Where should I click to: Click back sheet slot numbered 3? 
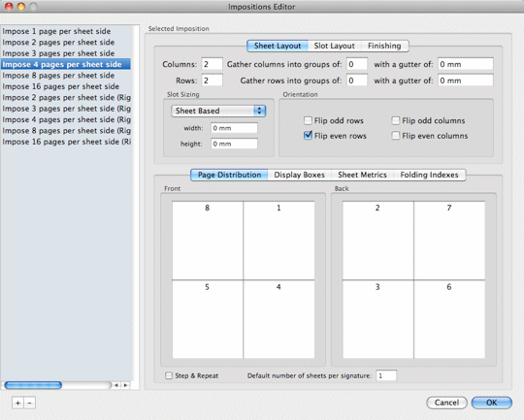pyautogui.click(x=378, y=319)
